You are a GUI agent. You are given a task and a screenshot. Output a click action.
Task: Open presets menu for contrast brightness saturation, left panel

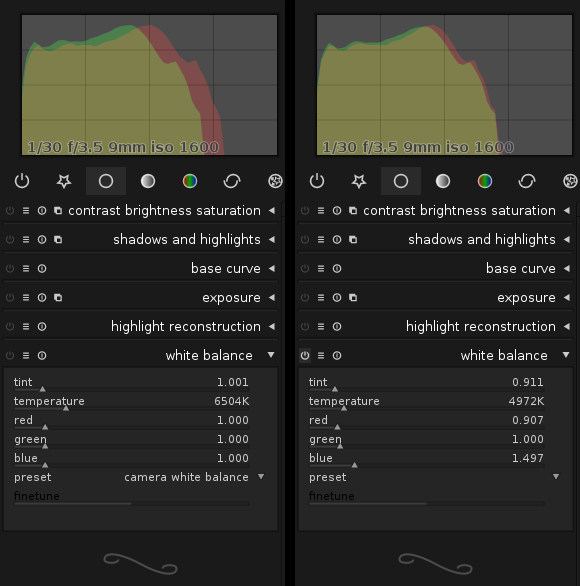(x=26, y=210)
